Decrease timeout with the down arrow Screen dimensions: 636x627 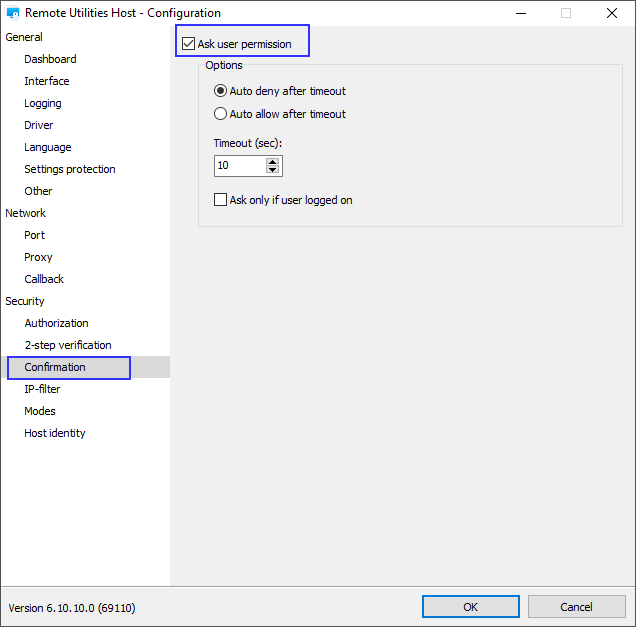point(273,170)
